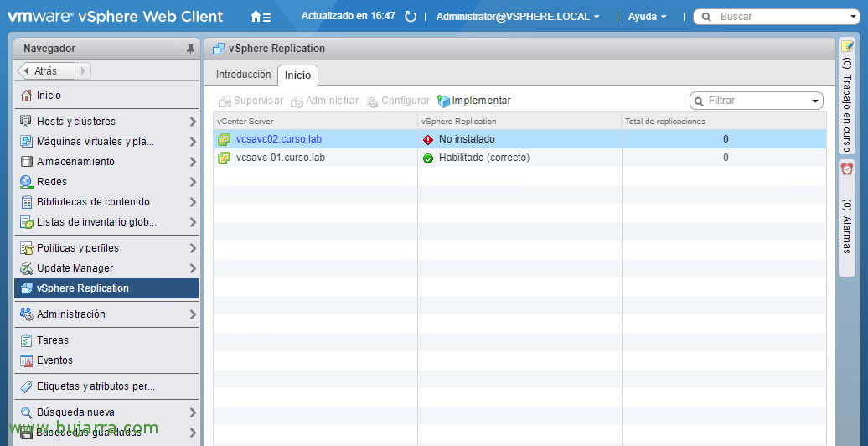The height and width of the screenshot is (446, 868).
Task: Click the Almacenamiento icon
Action: pos(26,161)
